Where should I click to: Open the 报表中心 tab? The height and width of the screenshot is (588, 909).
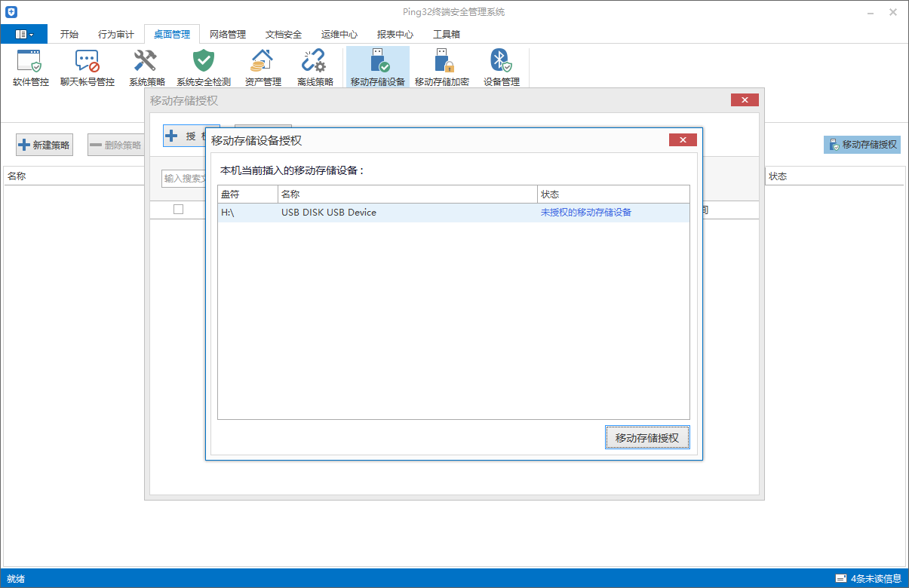tap(395, 35)
